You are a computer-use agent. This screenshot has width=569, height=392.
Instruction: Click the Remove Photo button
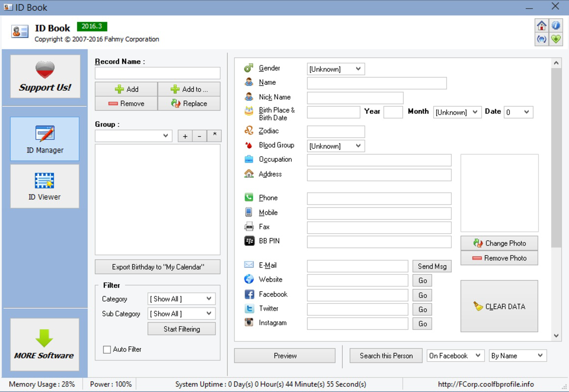pyautogui.click(x=499, y=258)
